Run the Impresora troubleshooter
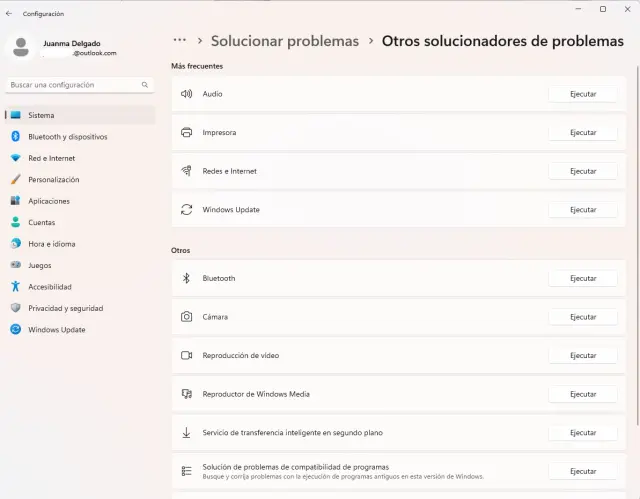The height and width of the screenshot is (499, 640). [x=583, y=133]
